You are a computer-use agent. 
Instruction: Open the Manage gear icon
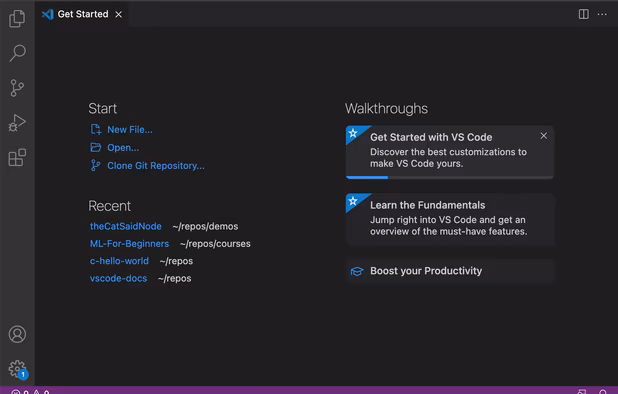point(18,369)
